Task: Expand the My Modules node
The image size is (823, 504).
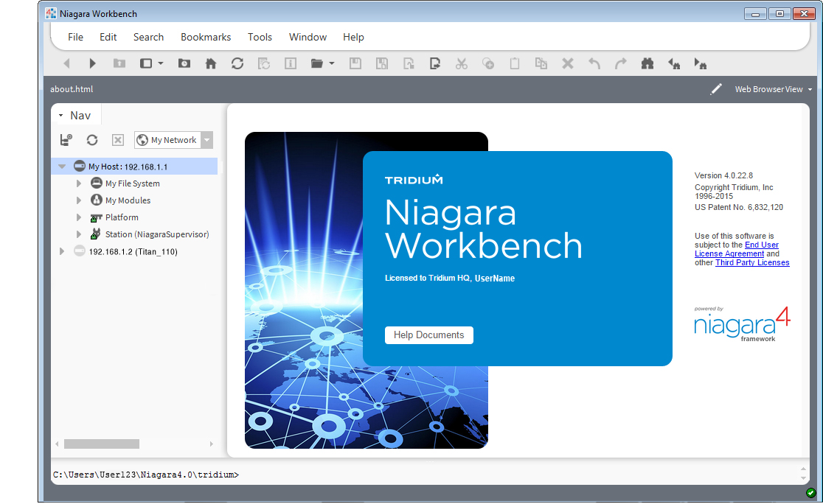Action: coord(79,200)
